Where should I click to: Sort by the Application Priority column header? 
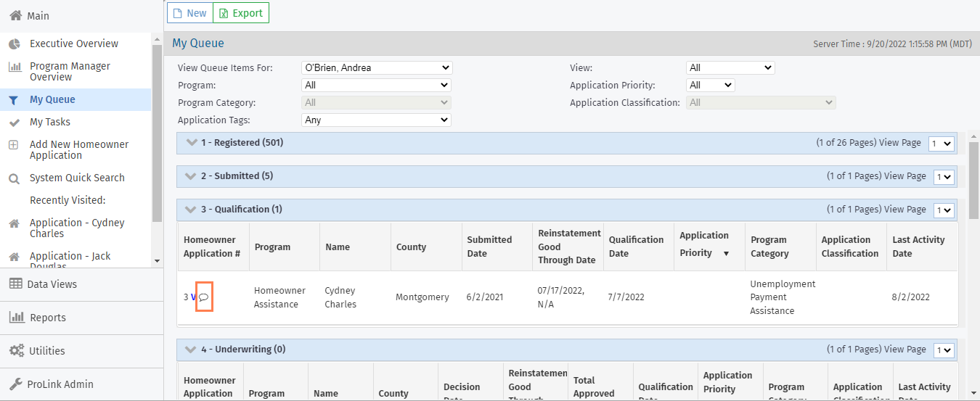(x=704, y=244)
